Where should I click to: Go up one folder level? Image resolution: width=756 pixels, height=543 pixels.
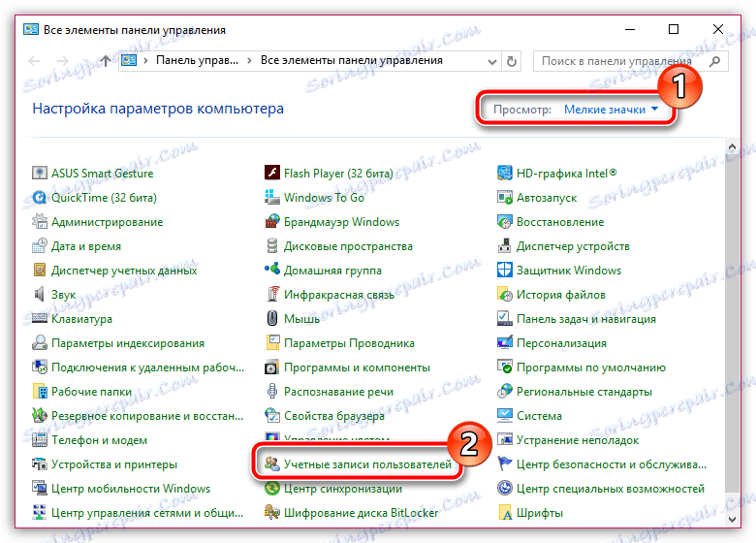105,61
